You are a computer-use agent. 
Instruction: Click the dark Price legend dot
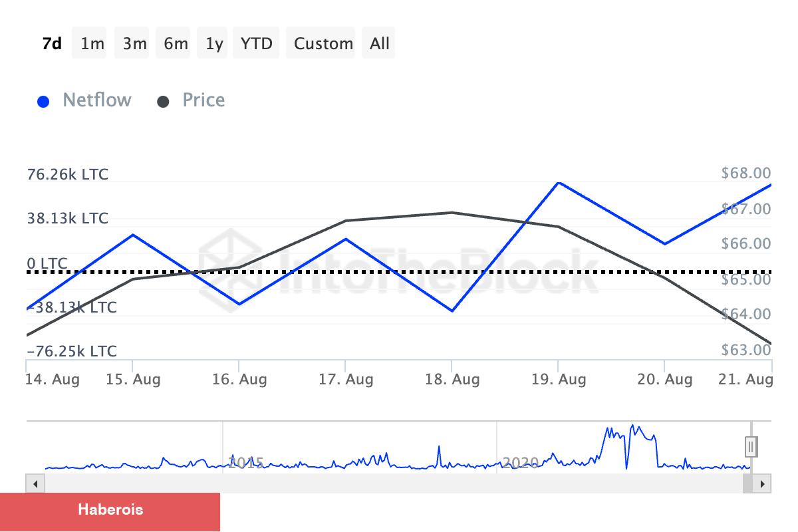point(163,102)
